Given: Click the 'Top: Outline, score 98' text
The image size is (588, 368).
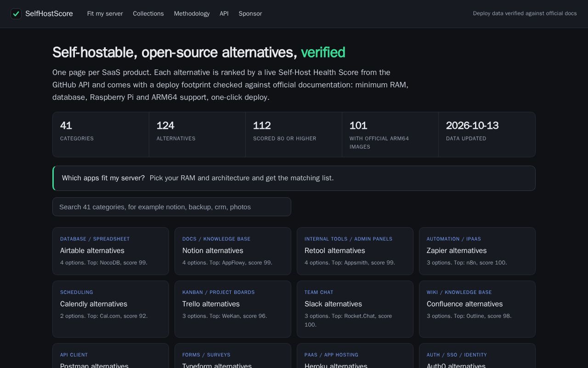Looking at the screenshot, I should (482, 316).
